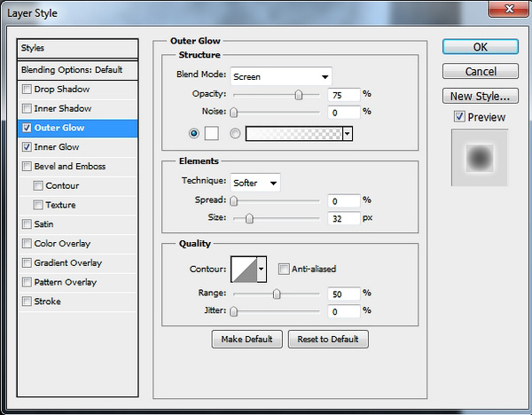Click the Noise slider handle

pyautogui.click(x=234, y=113)
